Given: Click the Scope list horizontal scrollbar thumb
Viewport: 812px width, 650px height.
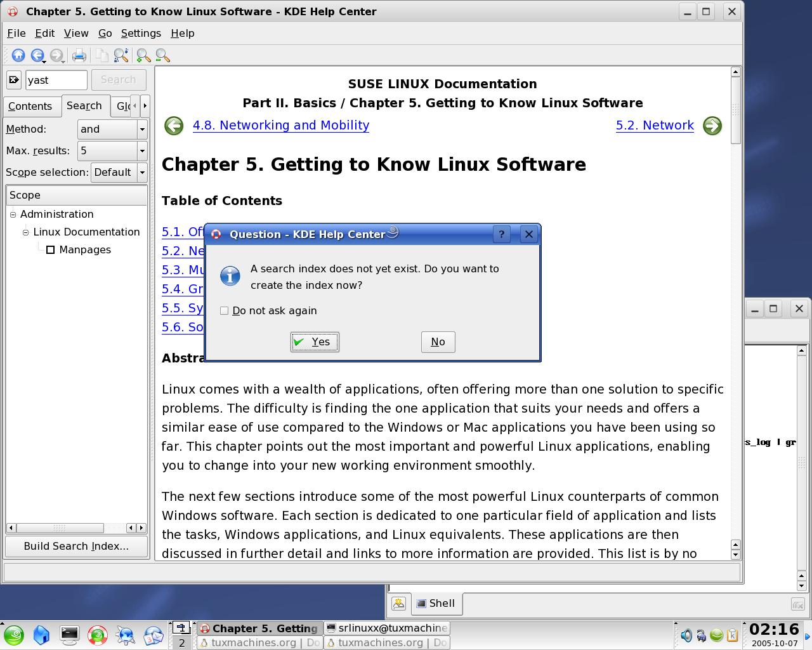Looking at the screenshot, I should click(60, 528).
